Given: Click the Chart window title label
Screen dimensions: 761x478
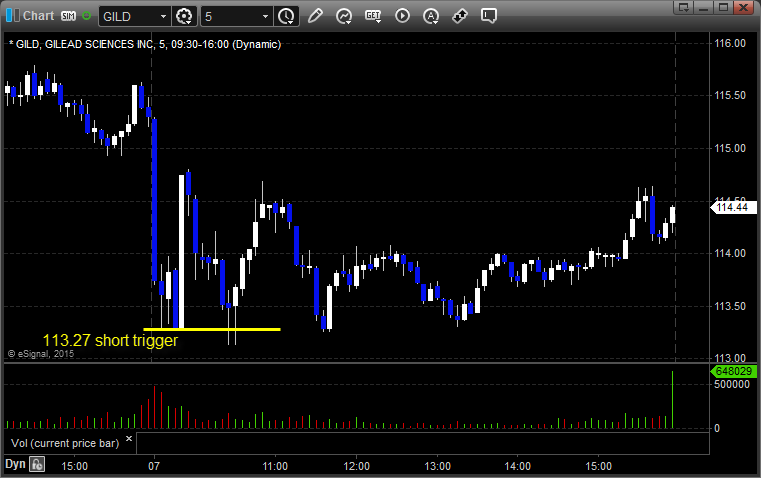Looking at the screenshot, I should (x=38, y=16).
